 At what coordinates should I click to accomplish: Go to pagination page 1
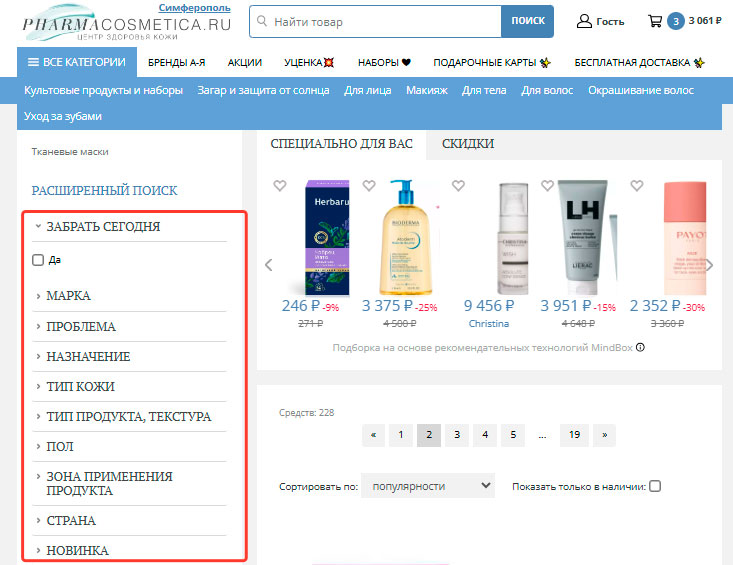401,435
